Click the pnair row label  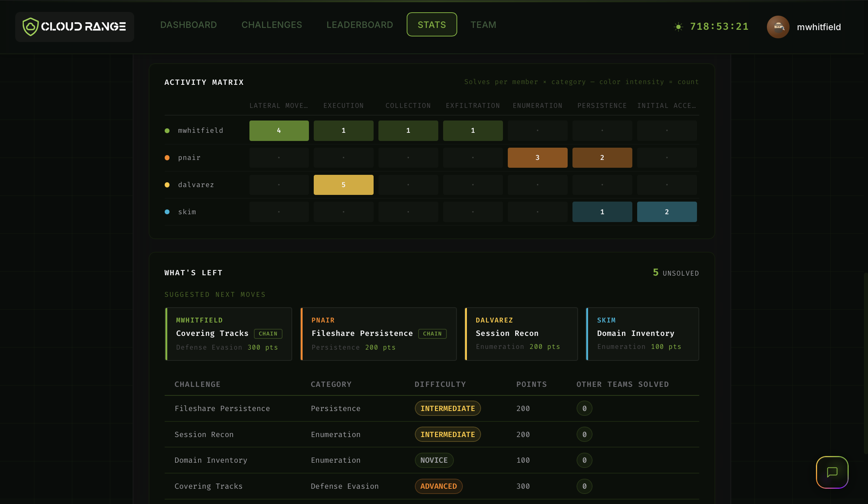point(189,158)
